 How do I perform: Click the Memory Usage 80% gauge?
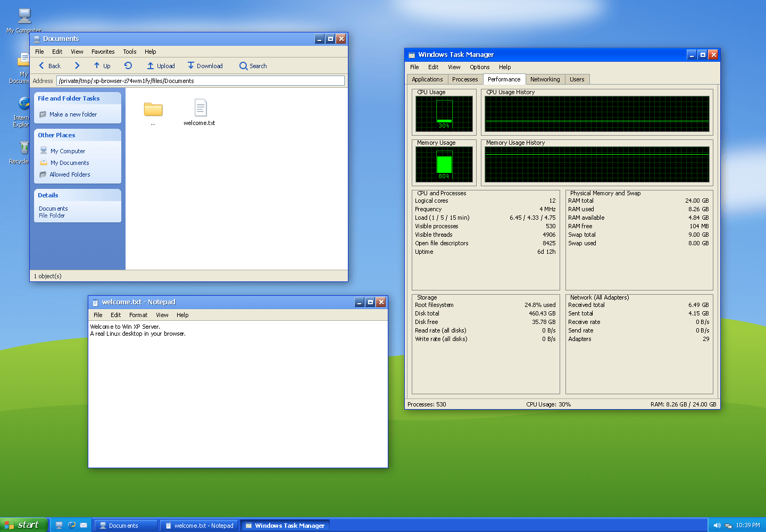(x=444, y=164)
